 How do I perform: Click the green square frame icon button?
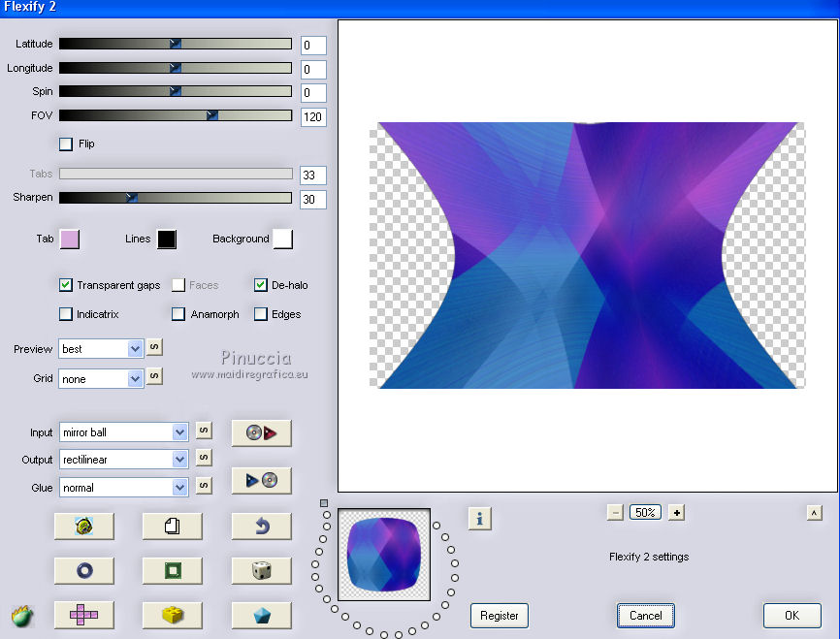173,570
